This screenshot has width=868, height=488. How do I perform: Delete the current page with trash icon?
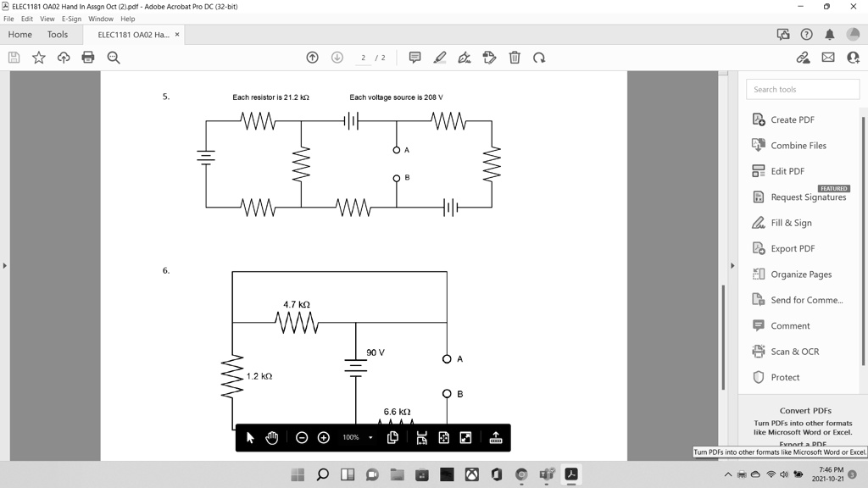(x=516, y=57)
